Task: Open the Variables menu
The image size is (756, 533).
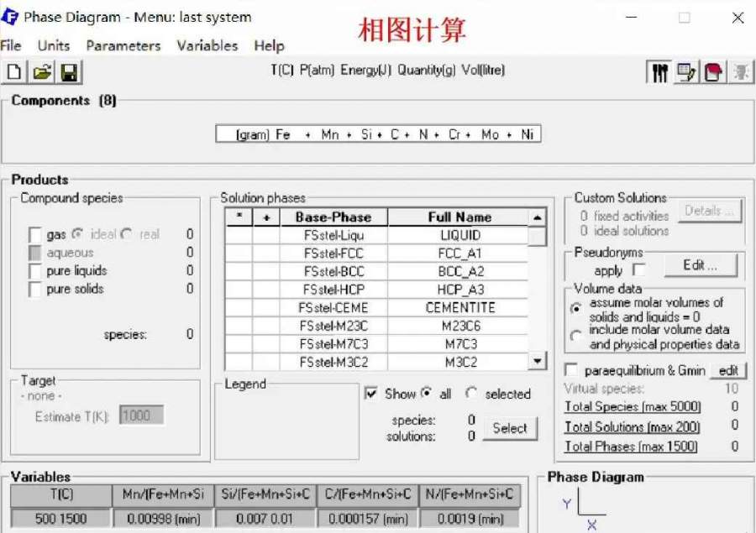Action: pos(207,45)
